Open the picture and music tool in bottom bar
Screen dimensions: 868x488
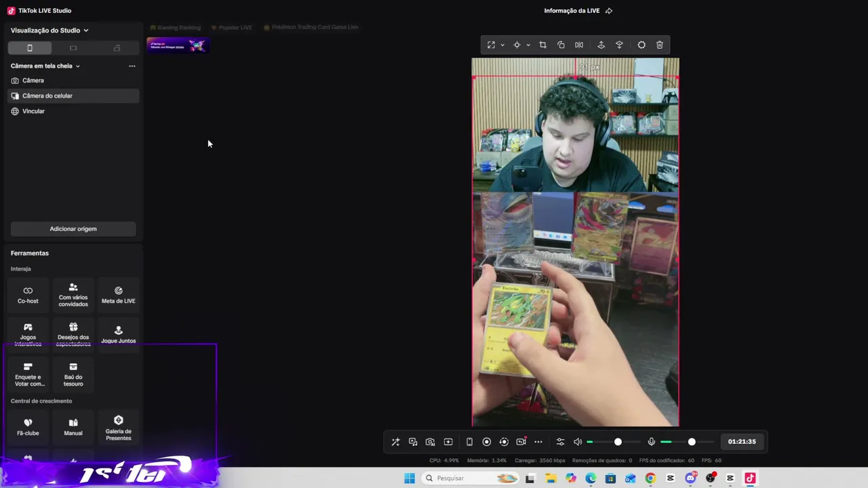click(x=413, y=442)
